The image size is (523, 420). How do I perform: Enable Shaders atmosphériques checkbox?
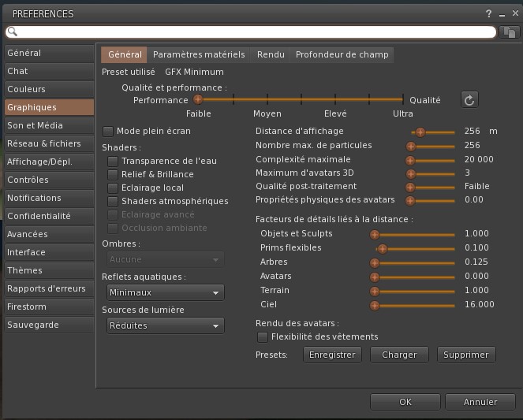point(113,201)
